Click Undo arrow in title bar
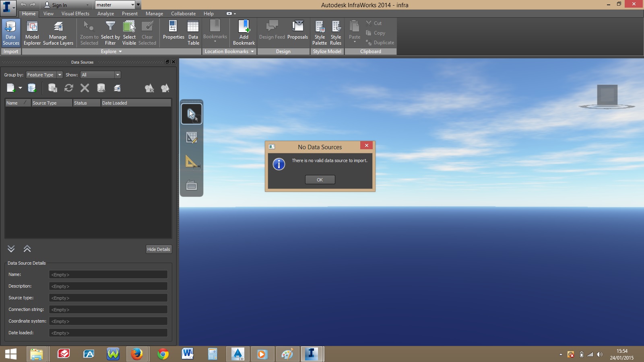The height and width of the screenshot is (362, 644). pos(23,5)
